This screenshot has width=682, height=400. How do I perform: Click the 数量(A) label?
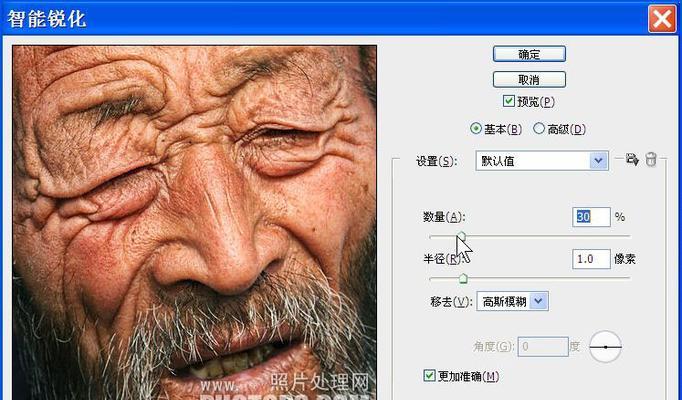point(444,217)
